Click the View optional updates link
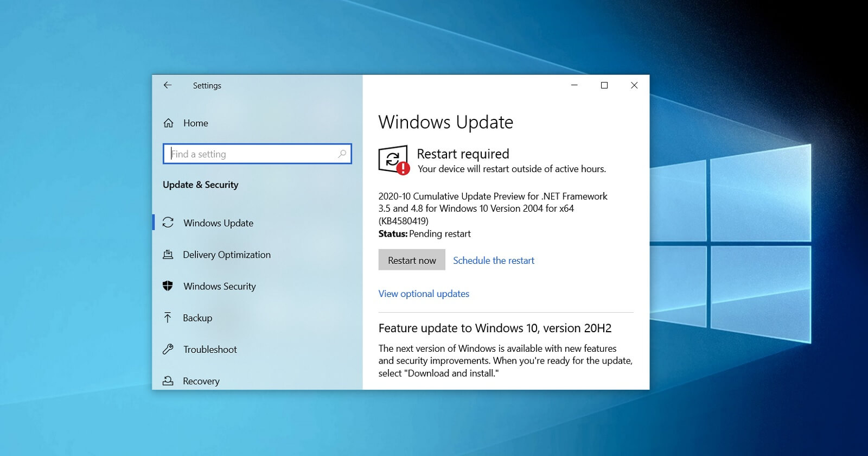 (424, 294)
